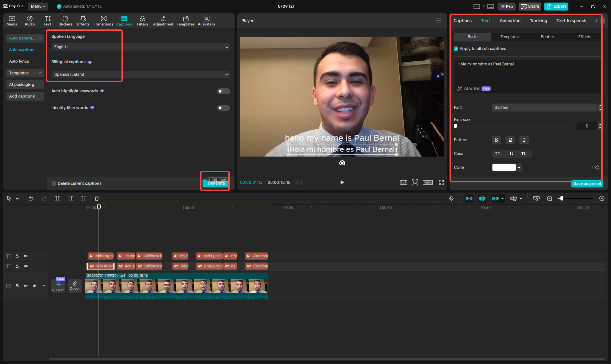Uncheck Apply to all sub captions
This screenshot has height=364, width=611.
pos(456,48)
